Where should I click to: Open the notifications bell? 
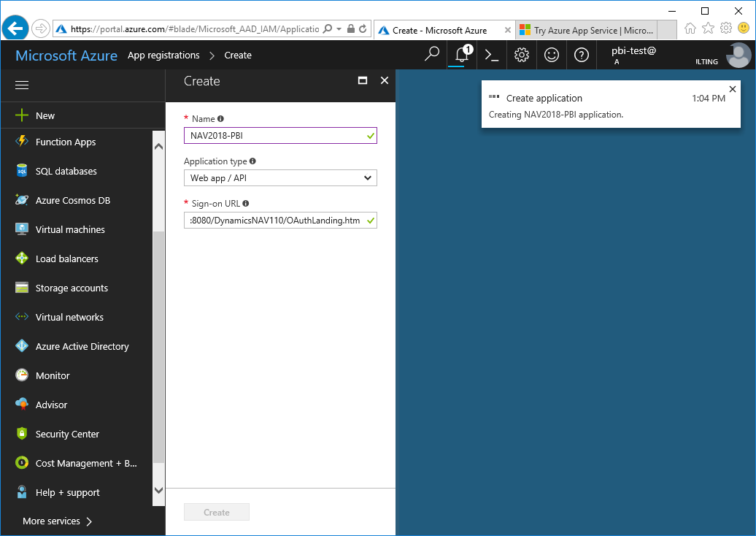(462, 55)
